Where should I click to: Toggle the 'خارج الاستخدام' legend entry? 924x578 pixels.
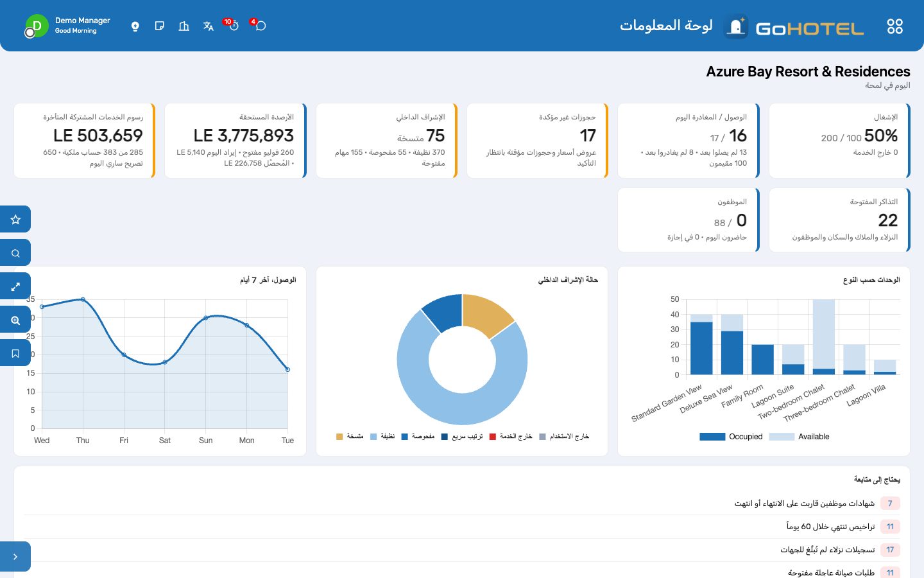[564, 437]
